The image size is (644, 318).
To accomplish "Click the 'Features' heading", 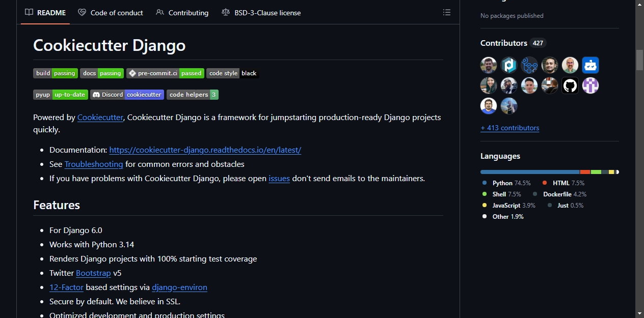I will pyautogui.click(x=57, y=205).
